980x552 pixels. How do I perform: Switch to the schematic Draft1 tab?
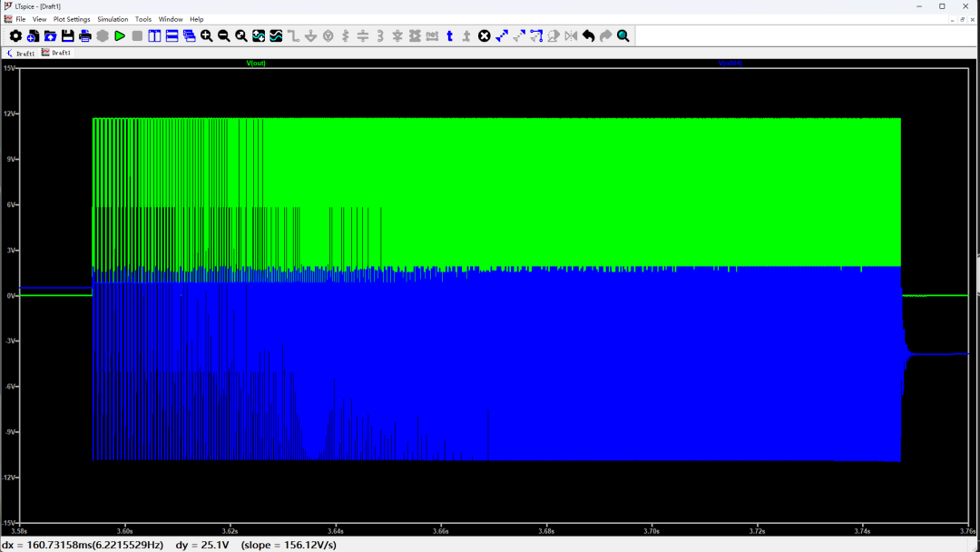pos(22,54)
